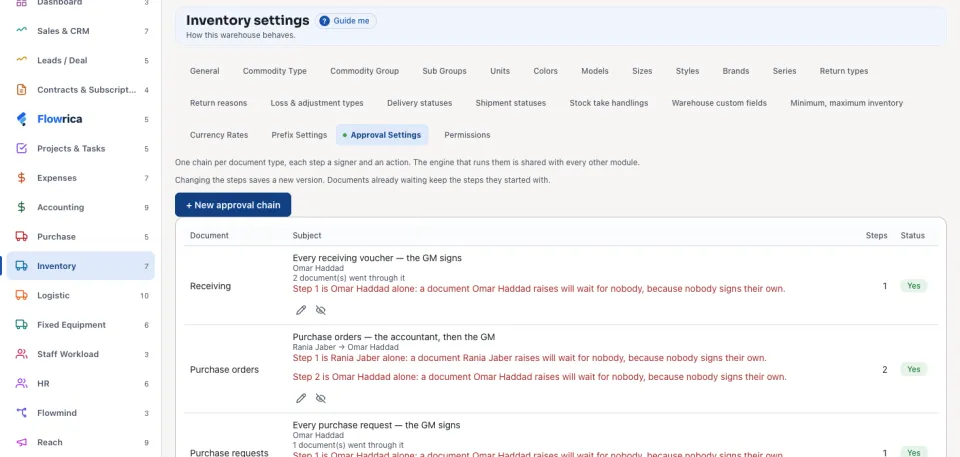The width and height of the screenshot is (960, 457).
Task: Select the Sub Groups tab
Action: point(444,71)
